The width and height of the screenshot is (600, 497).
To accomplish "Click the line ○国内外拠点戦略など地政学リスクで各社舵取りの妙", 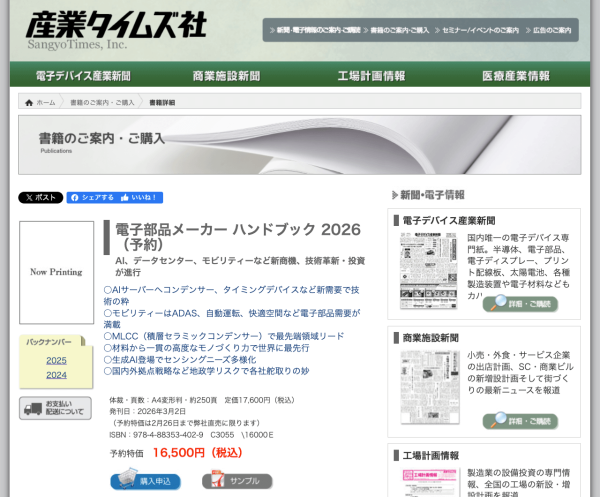I will 207,371.
